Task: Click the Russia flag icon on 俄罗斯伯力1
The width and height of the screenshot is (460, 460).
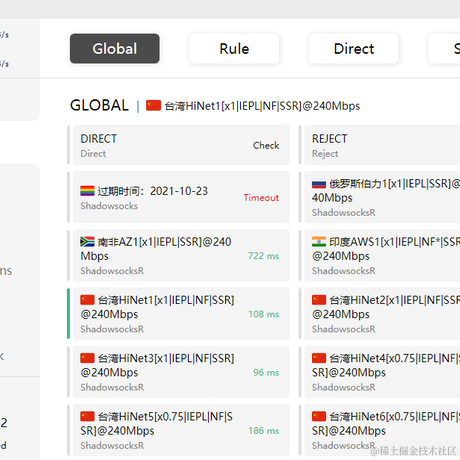Action: tap(319, 184)
